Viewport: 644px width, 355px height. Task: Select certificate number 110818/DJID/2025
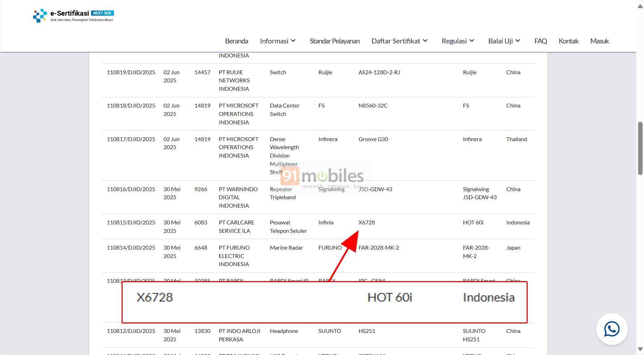click(131, 105)
